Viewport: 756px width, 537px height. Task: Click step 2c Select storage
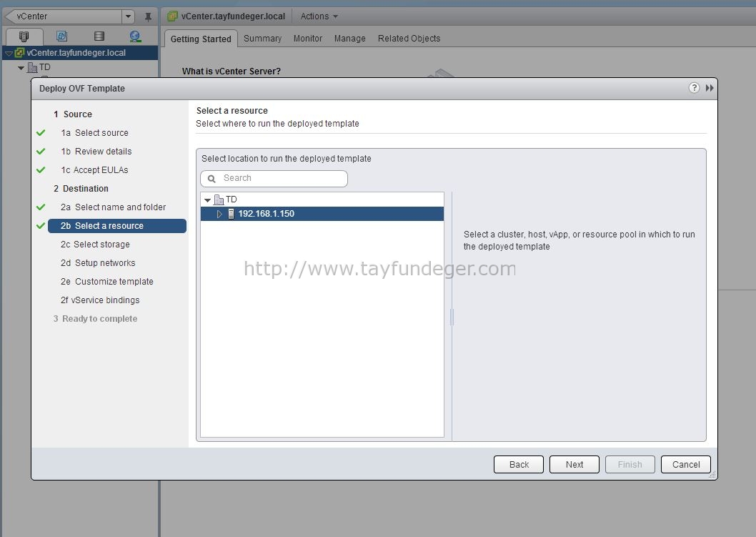point(95,244)
